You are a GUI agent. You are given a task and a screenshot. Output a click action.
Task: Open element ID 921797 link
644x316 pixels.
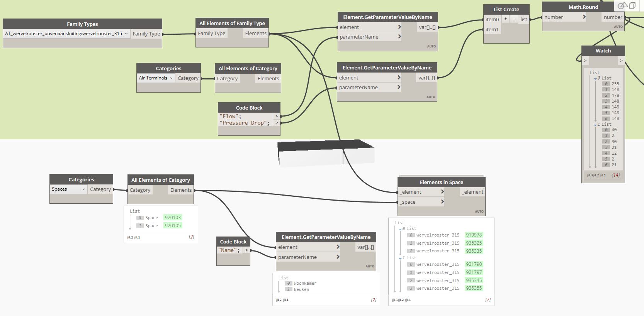(474, 272)
